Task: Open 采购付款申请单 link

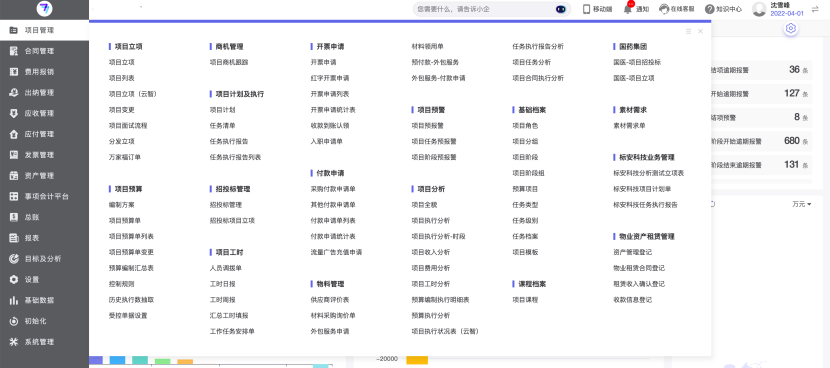Action: coord(333,189)
